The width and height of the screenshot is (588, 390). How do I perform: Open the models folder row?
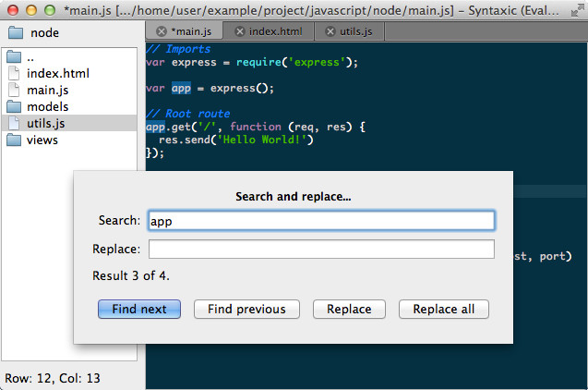click(69, 106)
